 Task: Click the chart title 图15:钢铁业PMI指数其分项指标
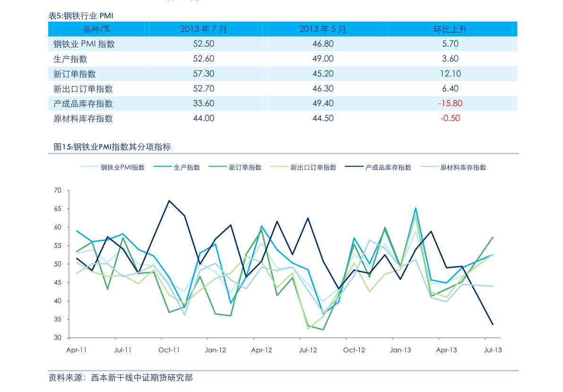(x=112, y=147)
